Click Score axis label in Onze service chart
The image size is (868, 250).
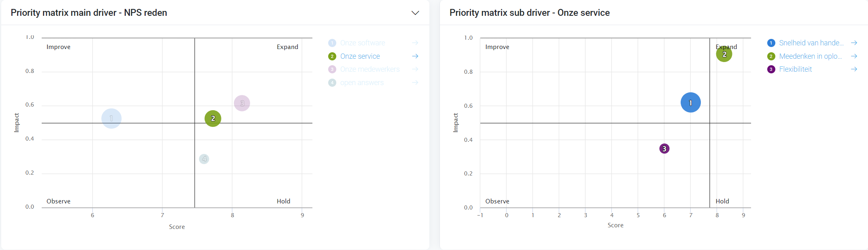pos(615,225)
